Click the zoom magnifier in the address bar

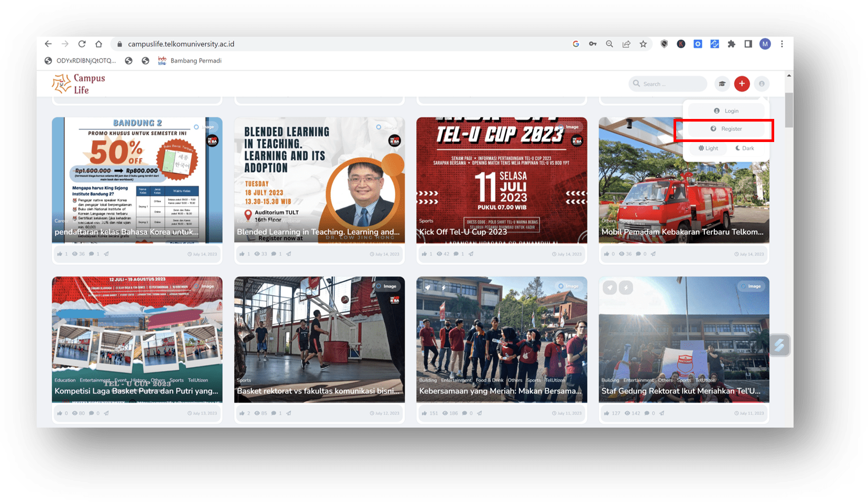[x=610, y=44]
